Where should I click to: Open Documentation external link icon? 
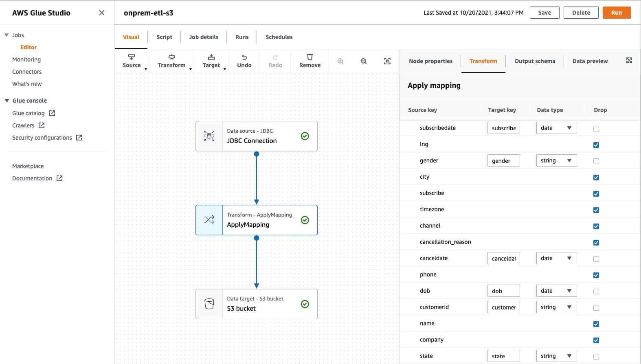(59, 178)
